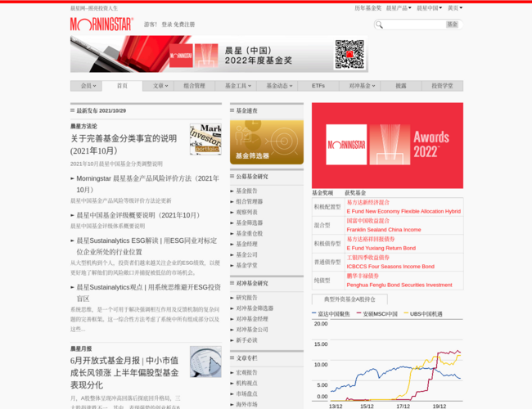Click the QR code in banner
The width and height of the screenshot is (532, 409).
tap(349, 55)
